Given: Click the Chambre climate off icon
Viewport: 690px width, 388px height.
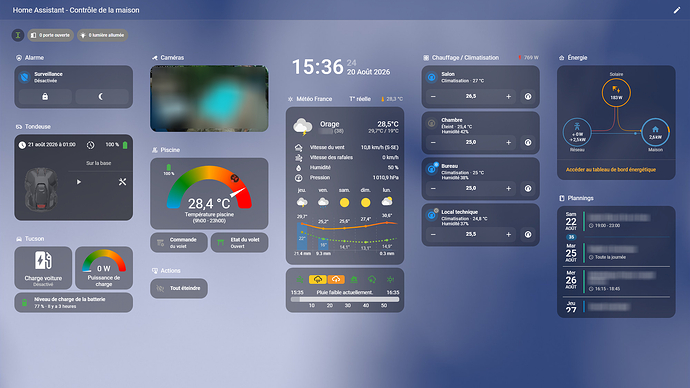Looking at the screenshot, I should click(432, 123).
